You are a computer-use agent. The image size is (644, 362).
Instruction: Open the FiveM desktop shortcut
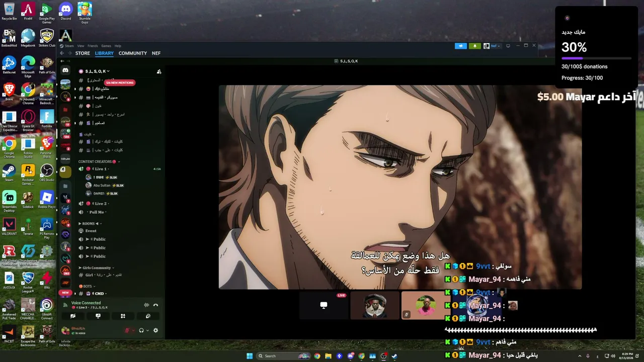28,12
